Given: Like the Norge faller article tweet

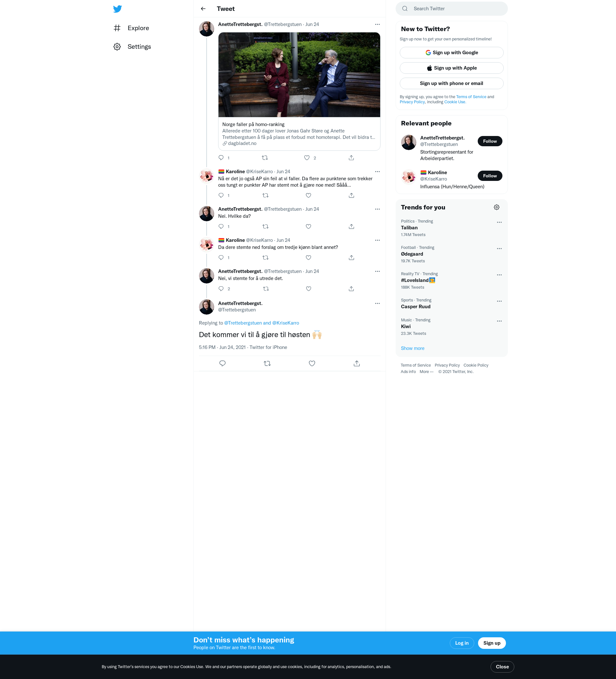Looking at the screenshot, I should point(307,157).
